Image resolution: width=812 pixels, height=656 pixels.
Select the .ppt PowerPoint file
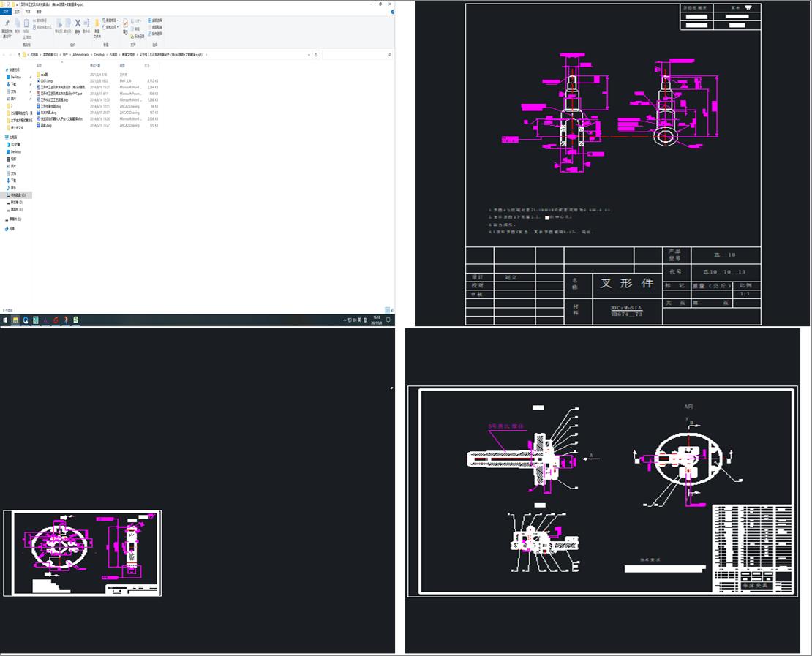tap(57, 94)
